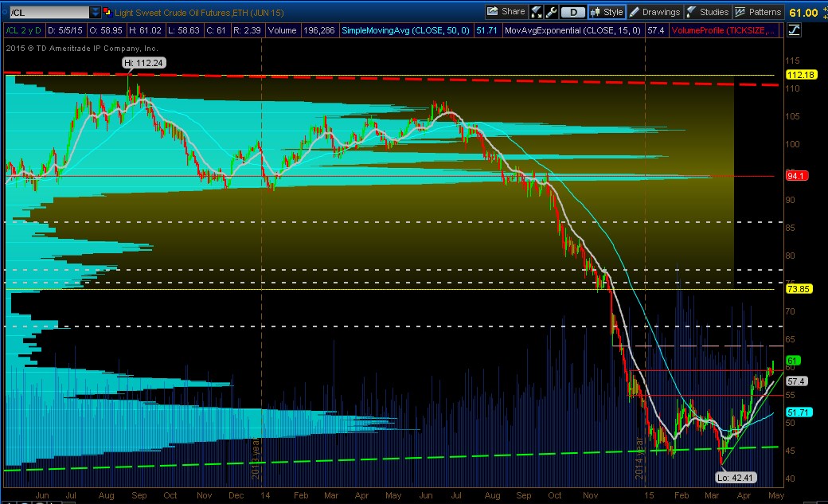The width and height of the screenshot is (828, 504).
Task: Click the Jun label at start of time axis
Action: click(x=41, y=495)
